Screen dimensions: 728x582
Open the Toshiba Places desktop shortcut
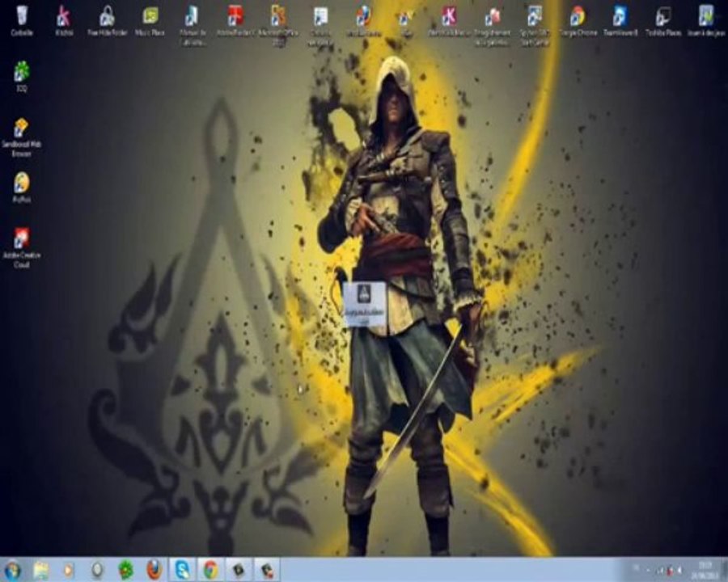click(663, 20)
